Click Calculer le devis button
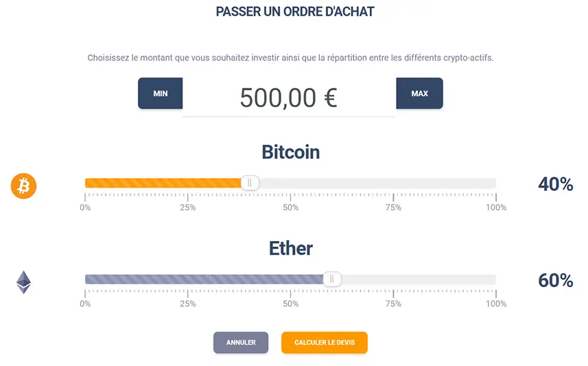 coord(325,343)
